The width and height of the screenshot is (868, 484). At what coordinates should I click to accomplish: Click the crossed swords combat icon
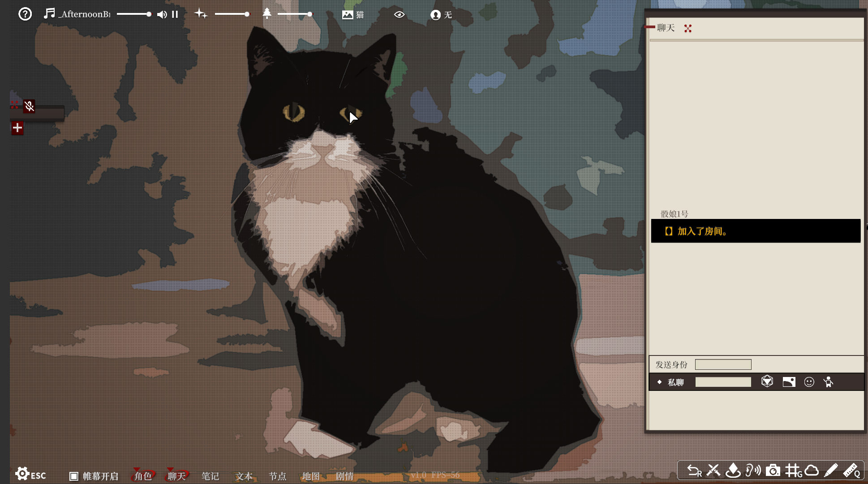point(713,471)
